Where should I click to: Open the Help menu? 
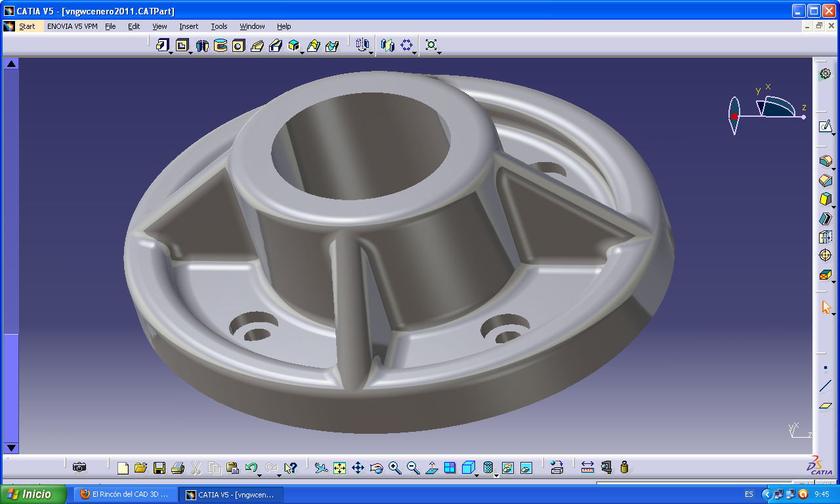(x=283, y=26)
